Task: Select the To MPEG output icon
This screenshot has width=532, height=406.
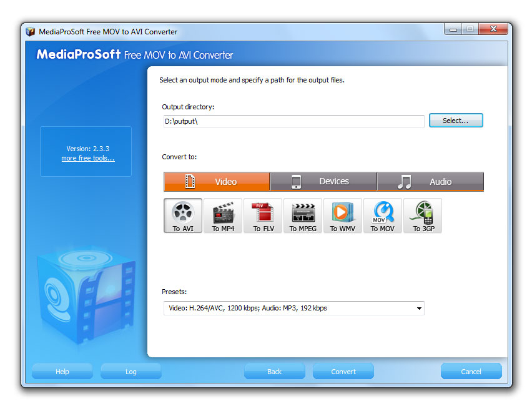Action: [x=303, y=215]
